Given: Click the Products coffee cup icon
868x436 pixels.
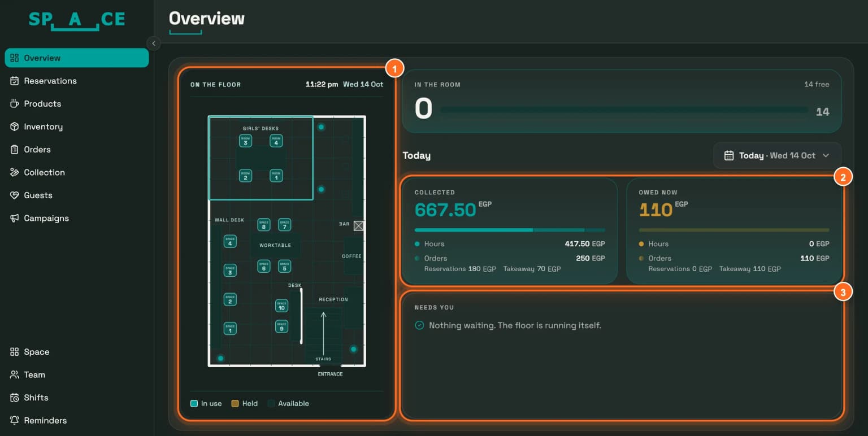Looking at the screenshot, I should click(x=15, y=104).
